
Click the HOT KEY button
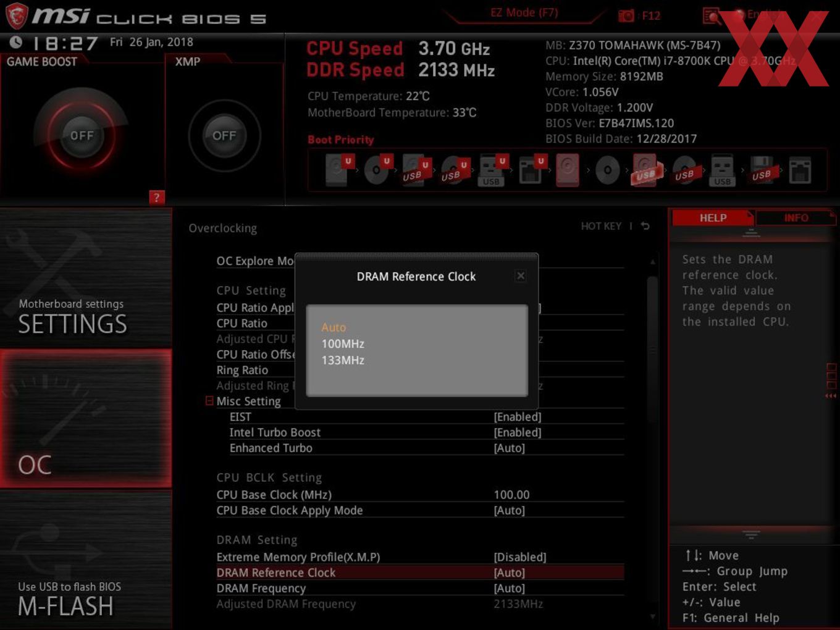pyautogui.click(x=600, y=226)
